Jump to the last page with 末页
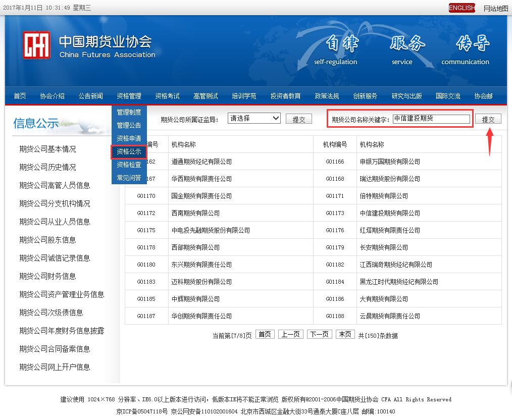Viewport: 512px width, 420px height. [x=345, y=334]
